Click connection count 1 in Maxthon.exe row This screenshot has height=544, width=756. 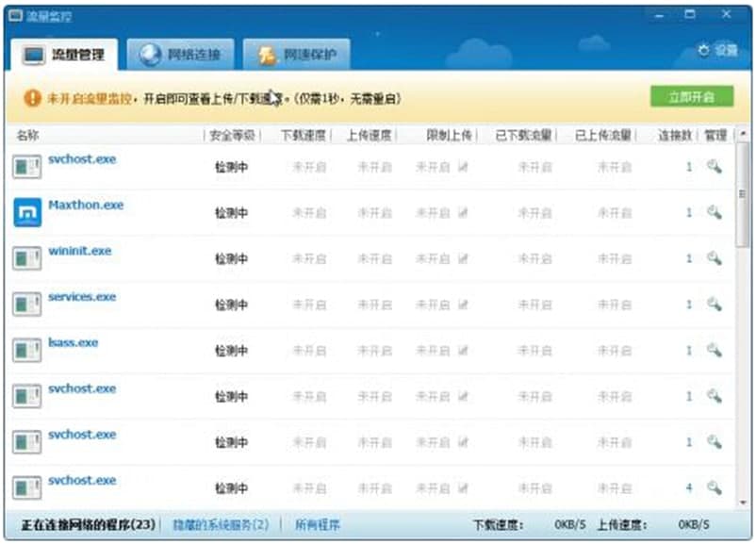[689, 213]
